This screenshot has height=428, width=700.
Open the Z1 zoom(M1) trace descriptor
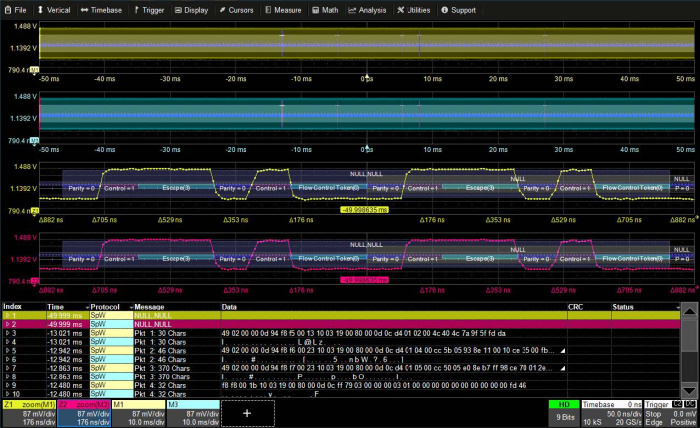click(29, 412)
